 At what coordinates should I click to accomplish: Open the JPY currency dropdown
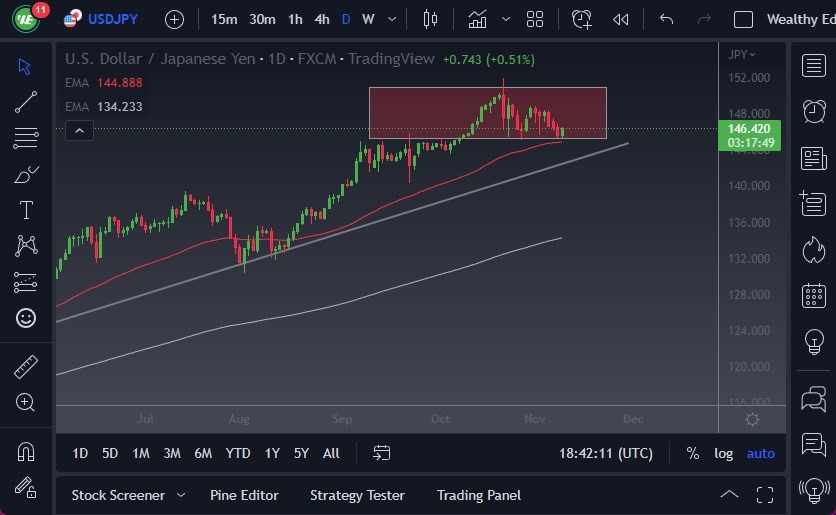click(742, 54)
